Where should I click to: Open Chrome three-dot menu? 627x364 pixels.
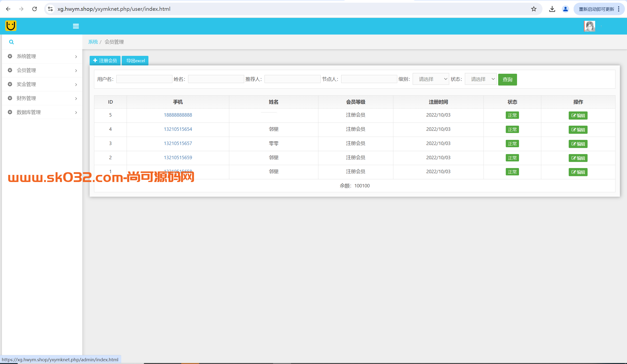pos(619,9)
